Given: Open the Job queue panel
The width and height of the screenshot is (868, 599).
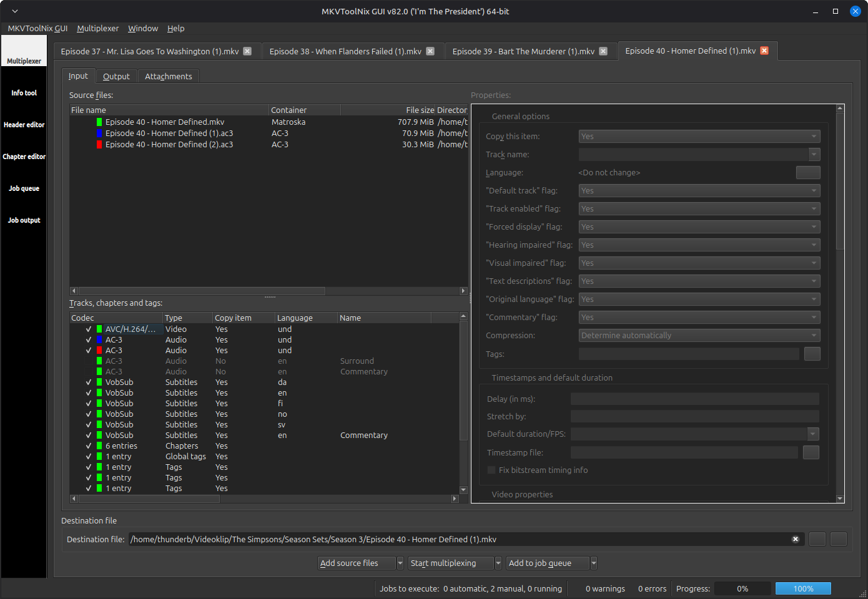Looking at the screenshot, I should [x=24, y=188].
